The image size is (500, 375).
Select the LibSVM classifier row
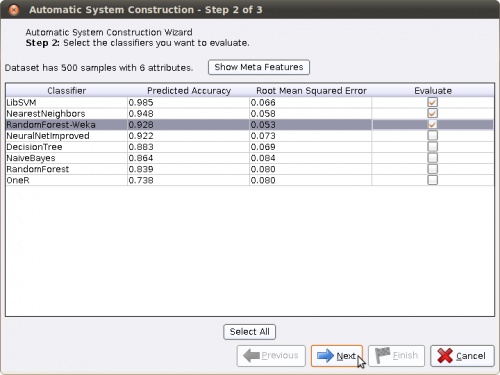click(250, 102)
